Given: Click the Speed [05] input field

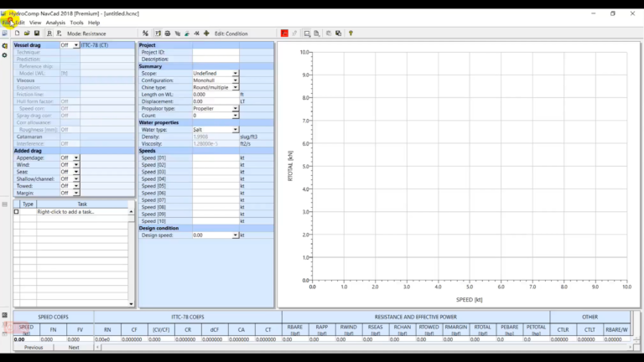Looking at the screenshot, I should pos(216,186).
